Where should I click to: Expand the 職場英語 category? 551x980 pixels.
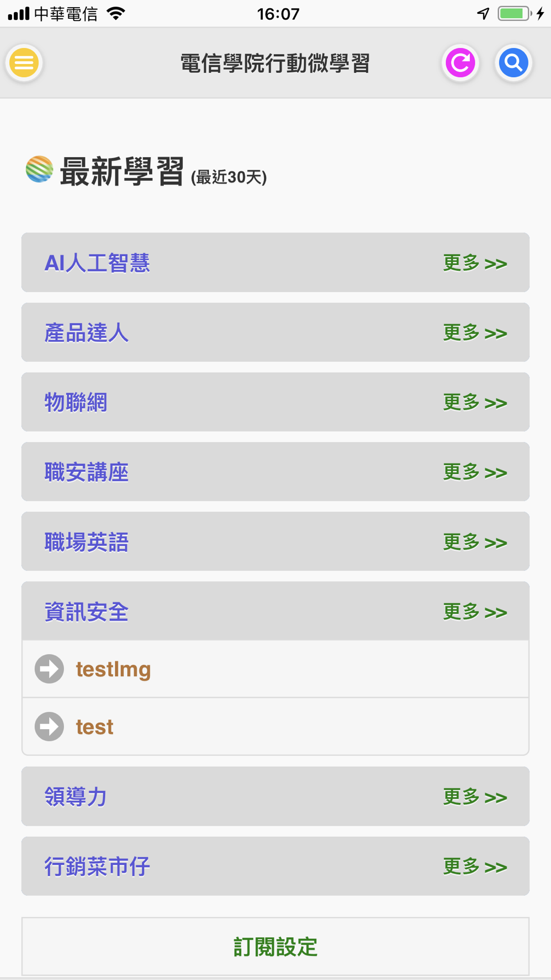point(87,542)
